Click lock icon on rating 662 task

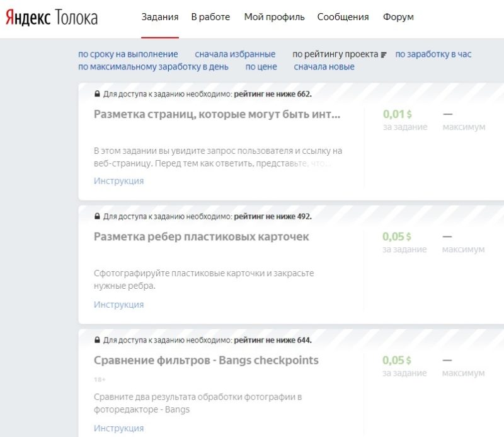97,94
